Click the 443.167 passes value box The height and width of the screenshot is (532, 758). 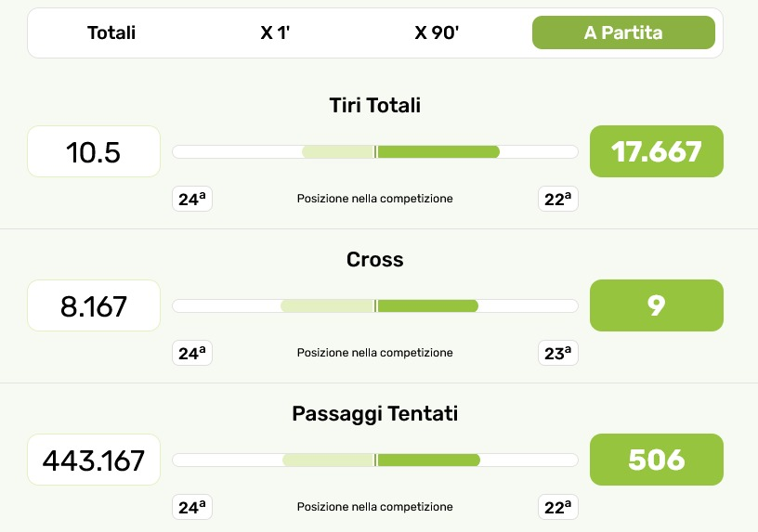coord(94,460)
